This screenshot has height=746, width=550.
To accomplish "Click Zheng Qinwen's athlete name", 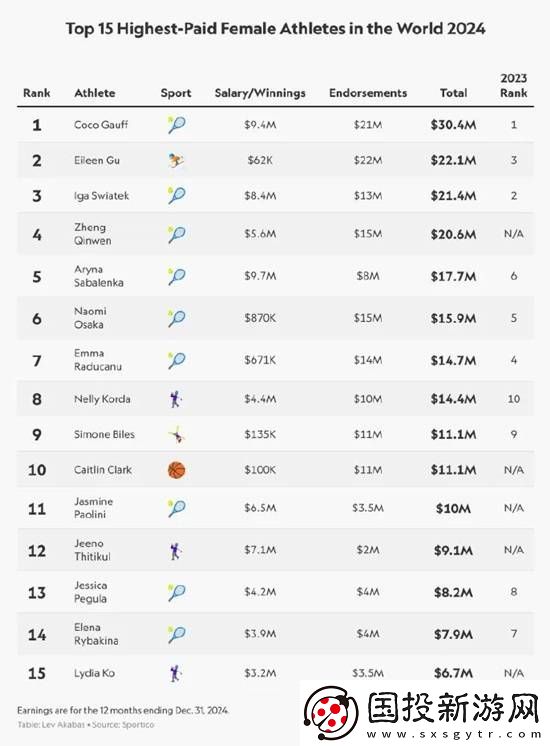I will (x=92, y=234).
